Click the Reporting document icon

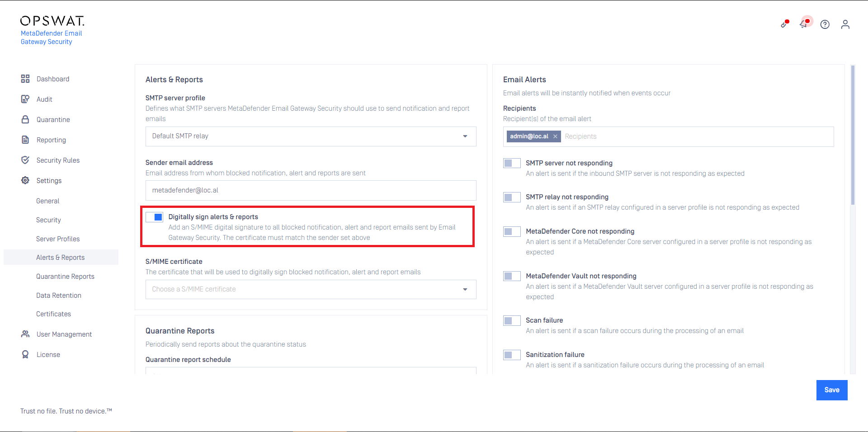(25, 140)
